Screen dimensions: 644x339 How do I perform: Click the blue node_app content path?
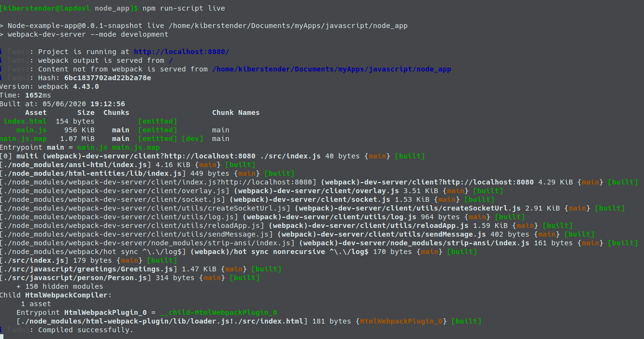pos(331,69)
